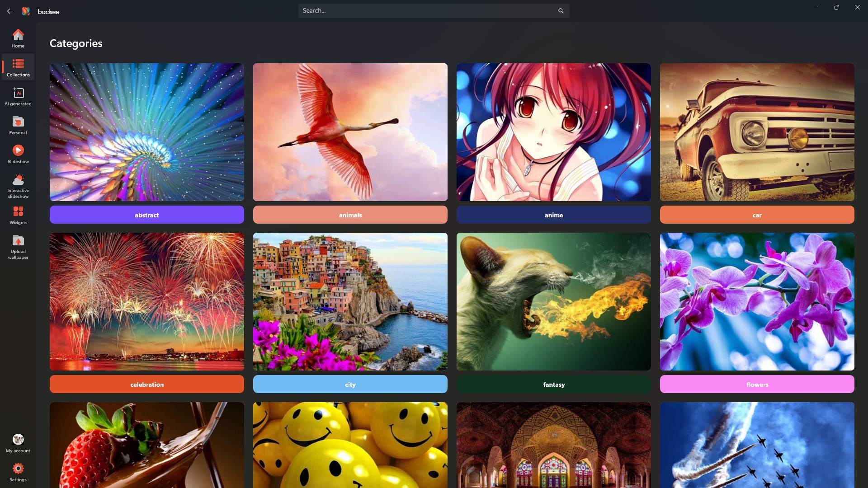Image resolution: width=868 pixels, height=488 pixels.
Task: Open My account
Action: (18, 443)
